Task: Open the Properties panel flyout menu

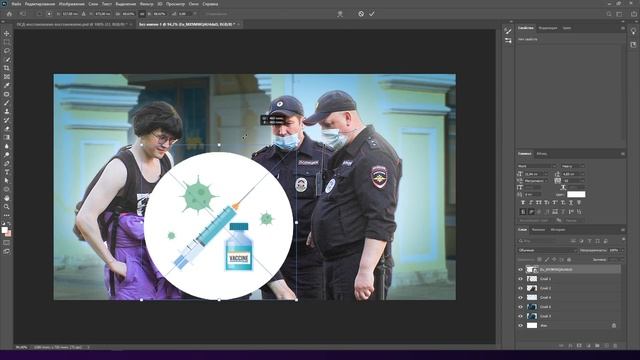Action: (623, 28)
